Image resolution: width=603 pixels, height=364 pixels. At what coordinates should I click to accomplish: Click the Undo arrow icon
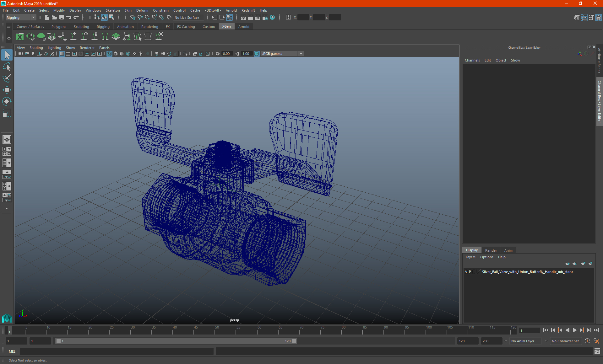coord(69,18)
